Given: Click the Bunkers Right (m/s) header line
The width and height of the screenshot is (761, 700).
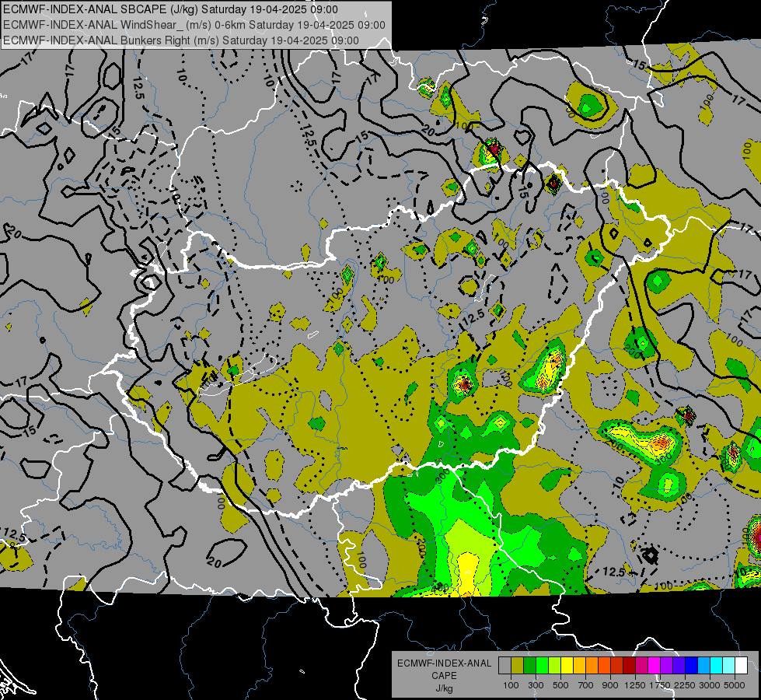Looking at the screenshot, I should pyautogui.click(x=180, y=40).
